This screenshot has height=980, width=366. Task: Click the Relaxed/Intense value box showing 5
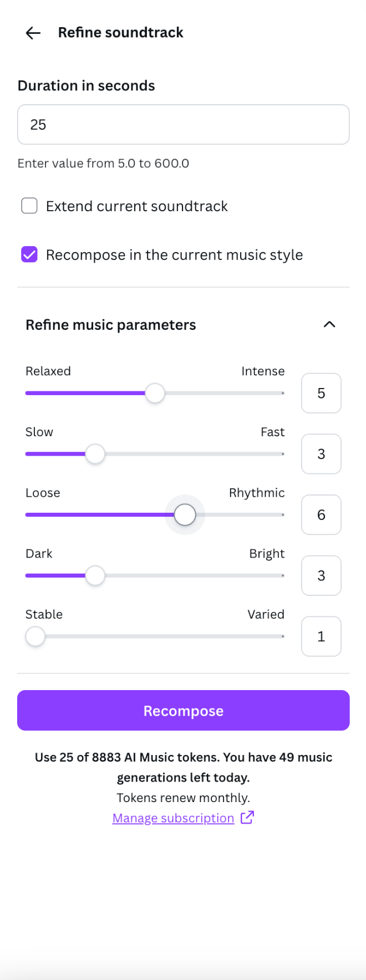(x=321, y=393)
